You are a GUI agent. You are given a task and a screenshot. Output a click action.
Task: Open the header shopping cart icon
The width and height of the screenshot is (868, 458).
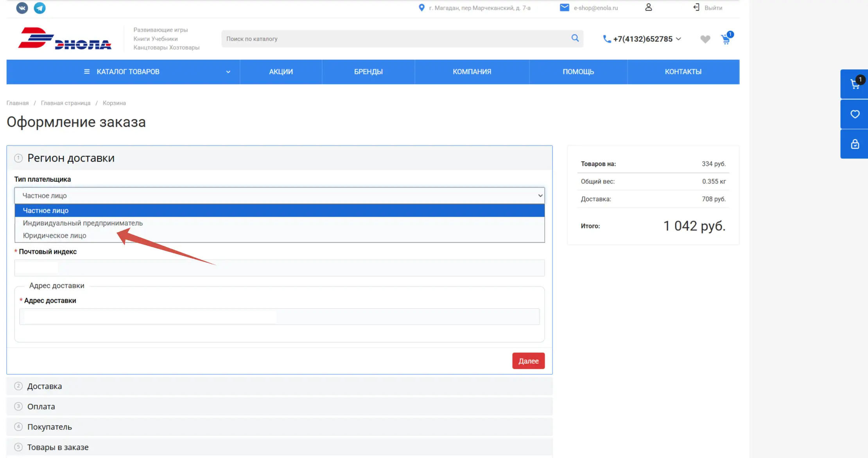point(726,39)
